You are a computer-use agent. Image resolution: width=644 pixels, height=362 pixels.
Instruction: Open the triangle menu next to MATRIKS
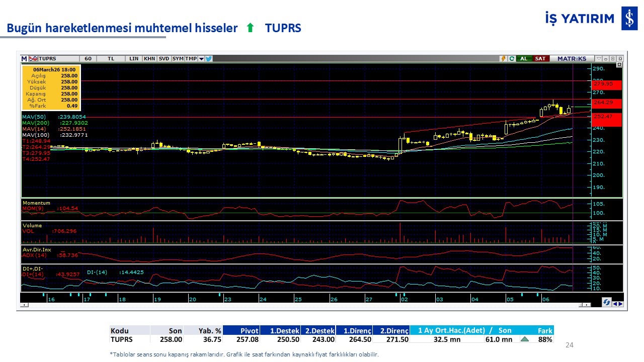click(x=599, y=58)
